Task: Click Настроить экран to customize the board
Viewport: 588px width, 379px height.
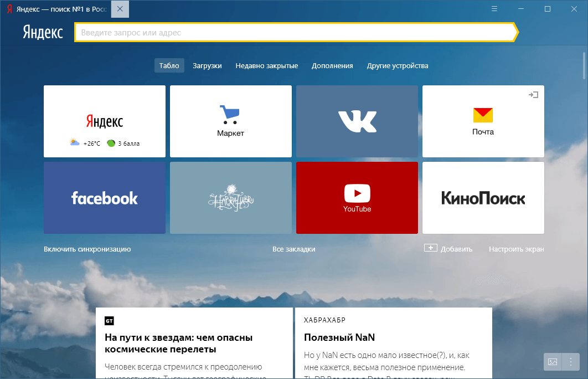Action: point(516,249)
